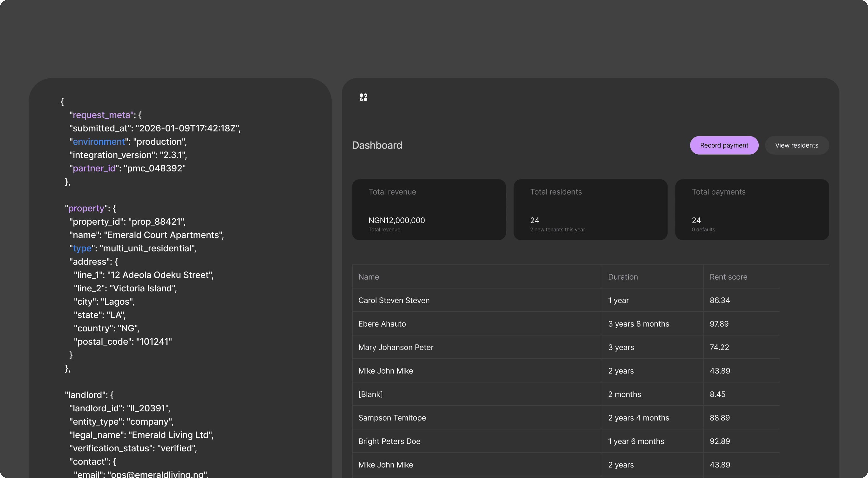The height and width of the screenshot is (478, 868).
Task: Click the Rent score column header
Action: coord(728,277)
